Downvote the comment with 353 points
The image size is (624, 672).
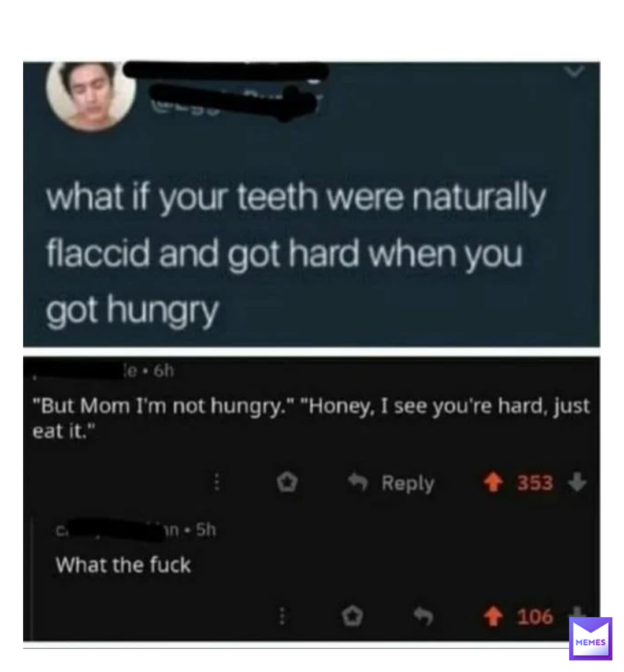577,482
